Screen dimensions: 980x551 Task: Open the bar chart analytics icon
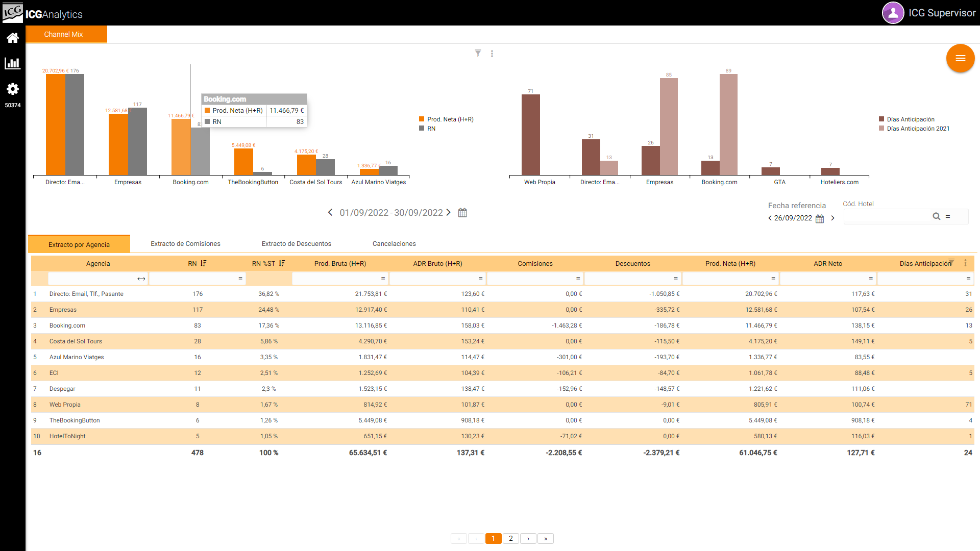(13, 63)
